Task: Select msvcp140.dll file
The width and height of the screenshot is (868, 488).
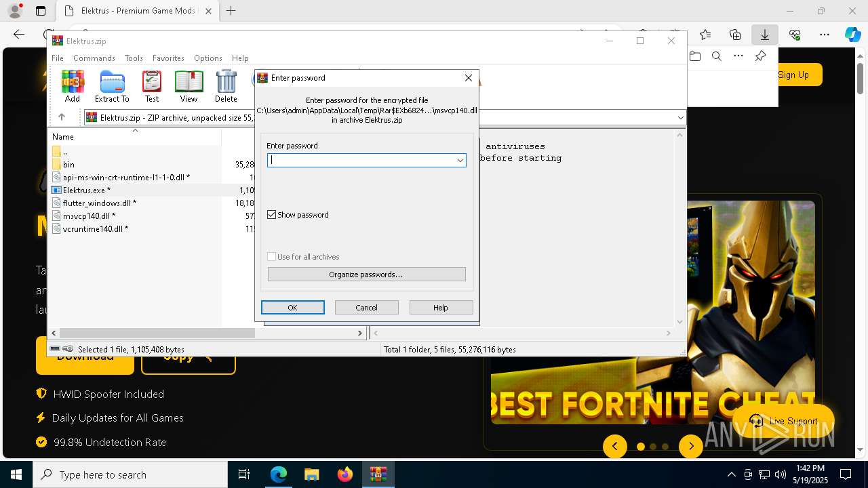Action: click(88, 216)
